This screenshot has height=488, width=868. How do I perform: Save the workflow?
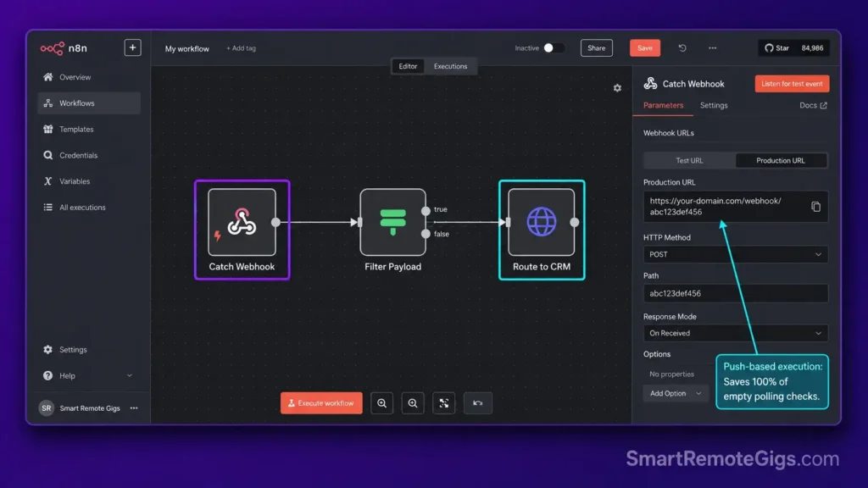[645, 48]
